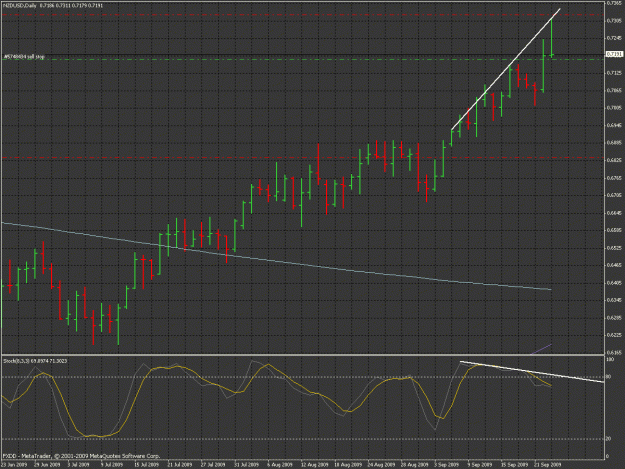Click the 15 Jul 2009 date label

click(x=147, y=465)
